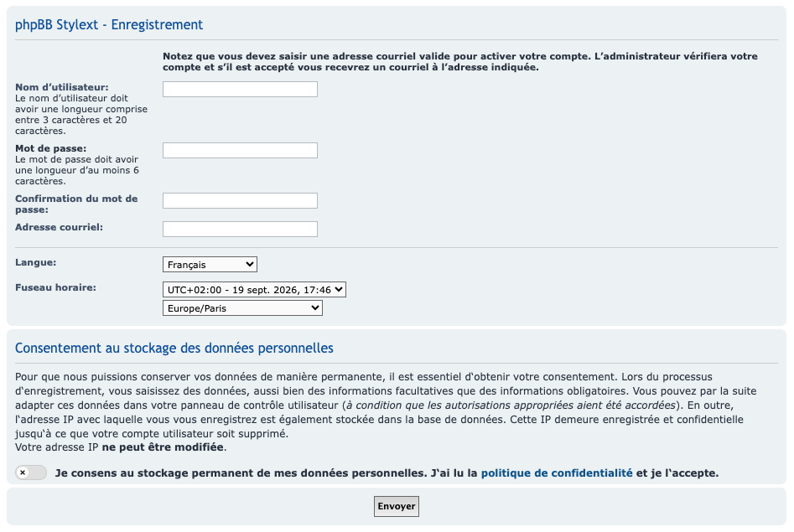Screen dimensions: 794x532
Task: Click the "Fuseau horaire:" label text
Action: [x=55, y=287]
